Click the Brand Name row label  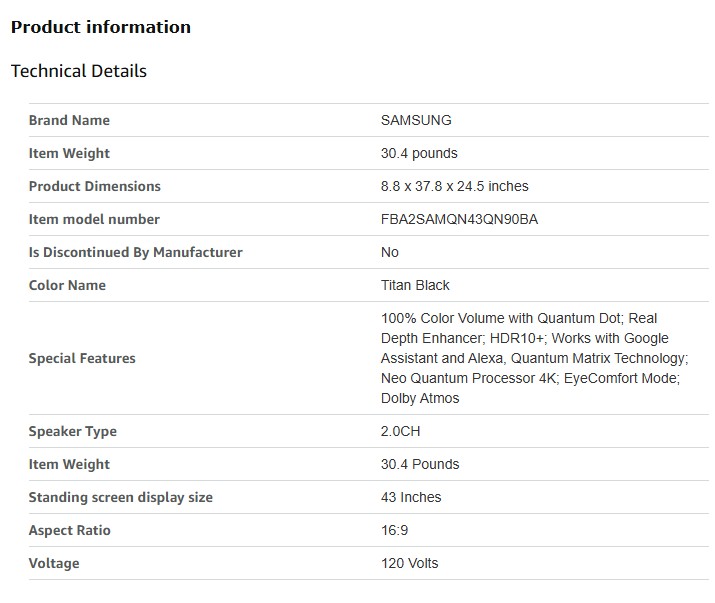point(69,120)
